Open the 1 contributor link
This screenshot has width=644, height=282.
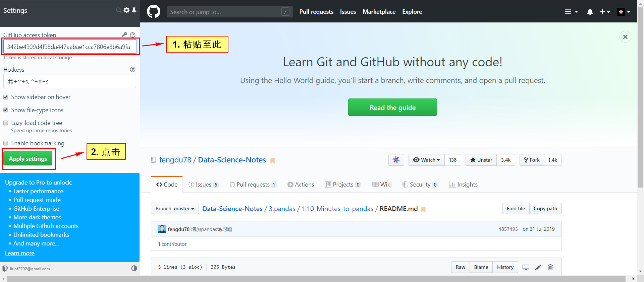point(172,244)
